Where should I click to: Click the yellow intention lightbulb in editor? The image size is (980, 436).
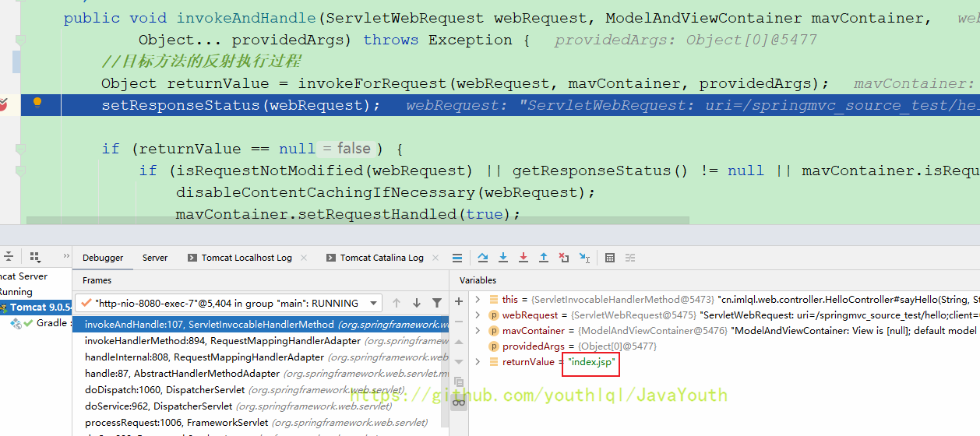[x=37, y=103]
